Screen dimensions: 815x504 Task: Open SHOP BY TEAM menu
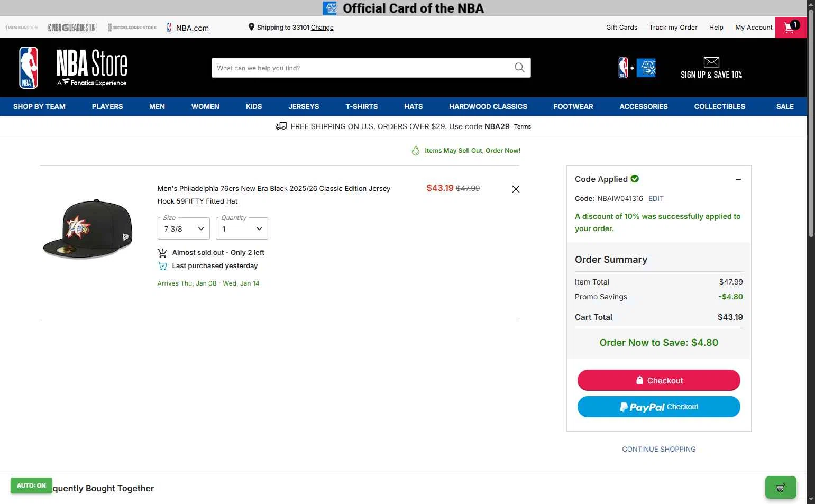[x=39, y=106]
